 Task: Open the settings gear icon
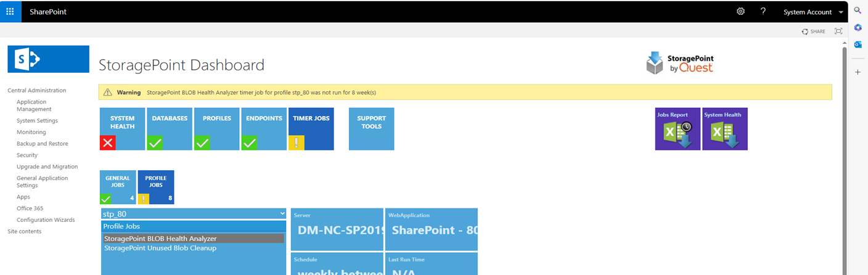741,12
